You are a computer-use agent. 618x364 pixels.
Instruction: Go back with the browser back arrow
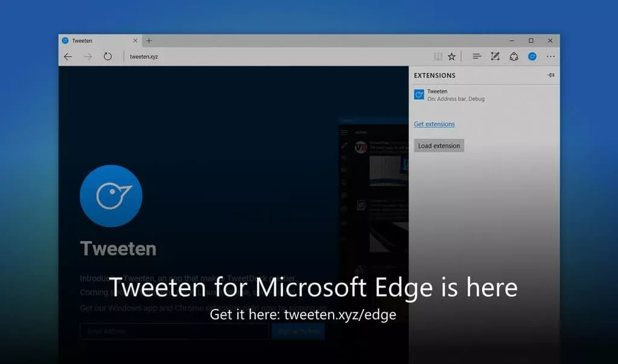[68, 57]
